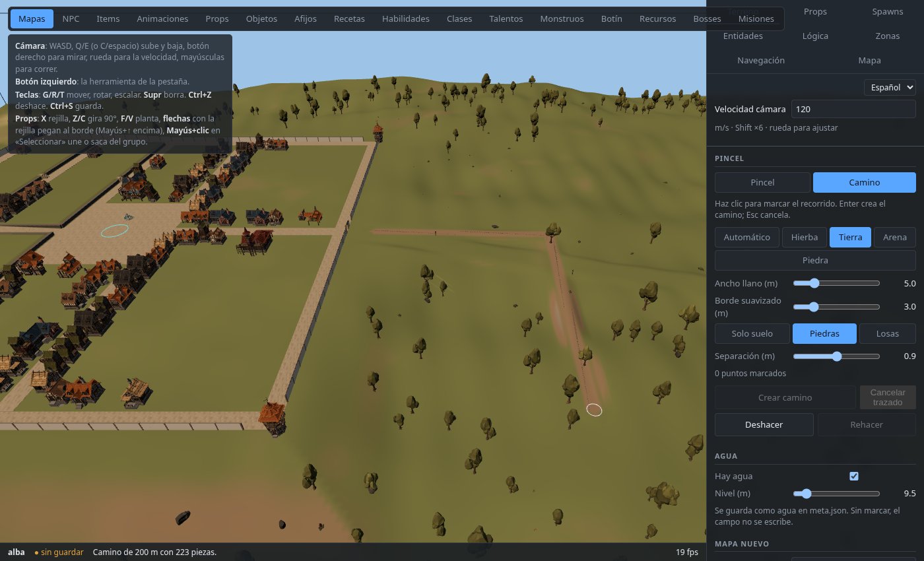Pick the Piedra terrain option

point(815,260)
